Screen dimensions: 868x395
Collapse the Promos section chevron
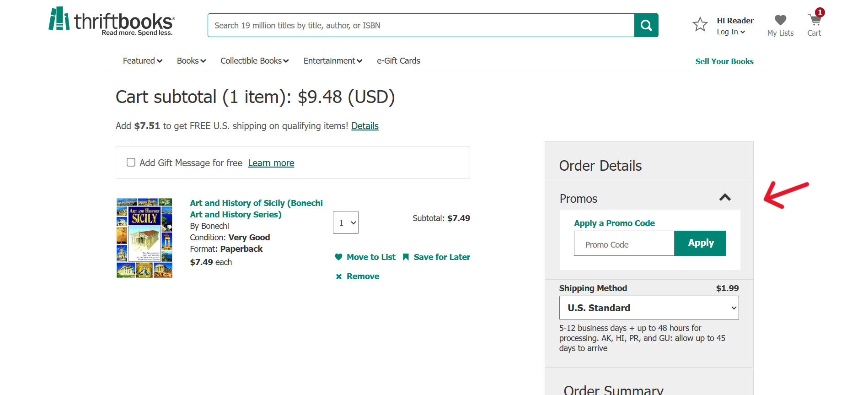point(725,198)
